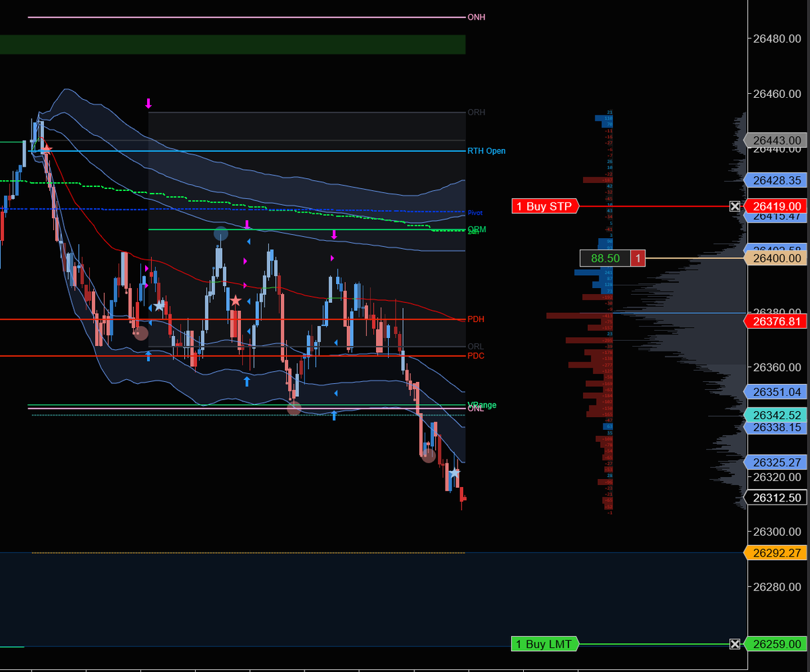Click the magenta down arrow just above ORM line
The height and width of the screenshot is (672, 810).
click(x=247, y=224)
